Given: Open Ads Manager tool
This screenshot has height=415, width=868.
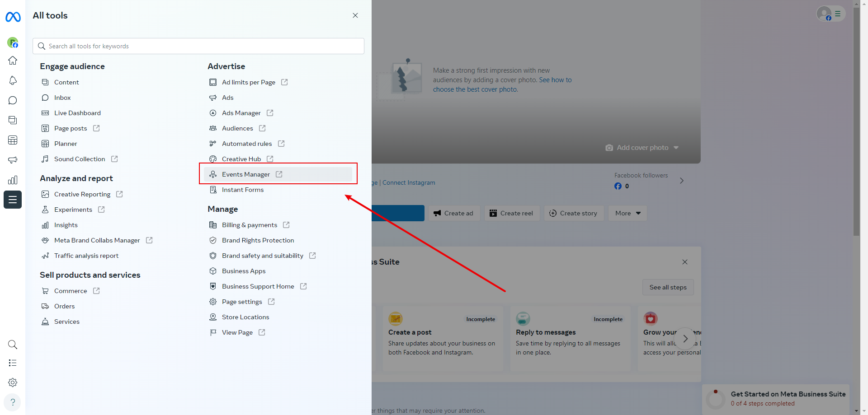Looking at the screenshot, I should (241, 113).
